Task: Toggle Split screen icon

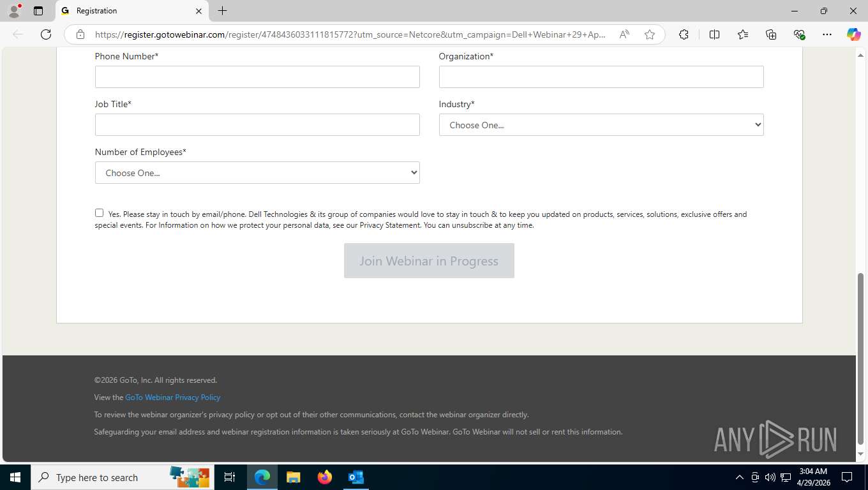Action: coord(714,34)
